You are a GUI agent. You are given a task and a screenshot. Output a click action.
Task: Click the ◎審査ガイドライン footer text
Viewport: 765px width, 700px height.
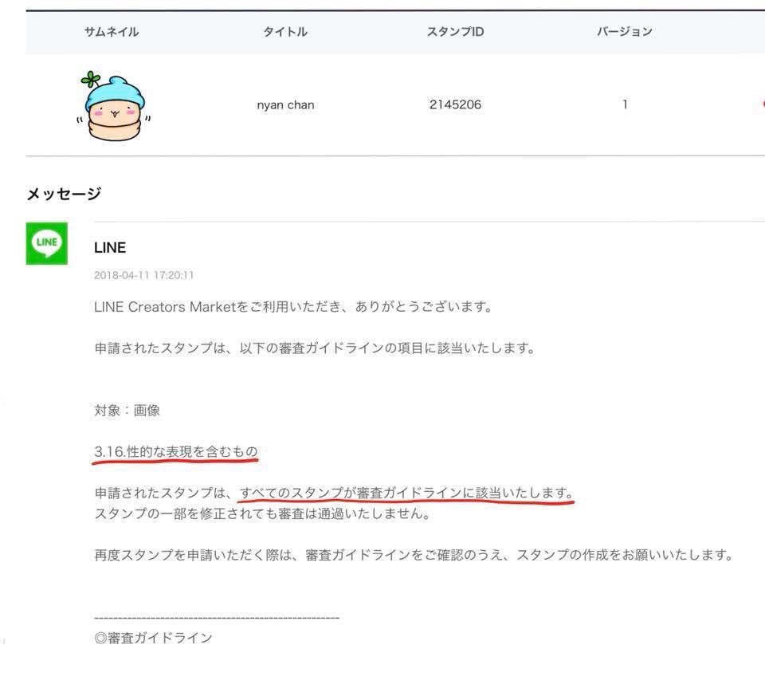coord(153,638)
